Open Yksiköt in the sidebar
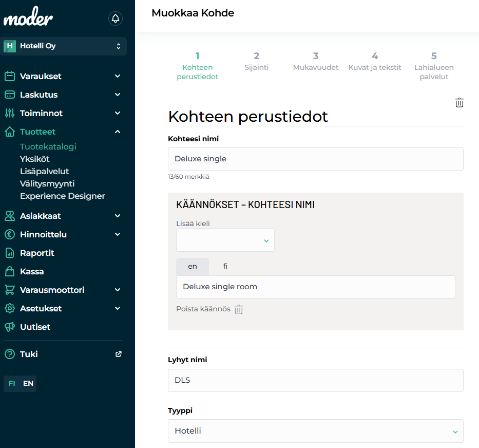479x448 pixels. pos(35,159)
